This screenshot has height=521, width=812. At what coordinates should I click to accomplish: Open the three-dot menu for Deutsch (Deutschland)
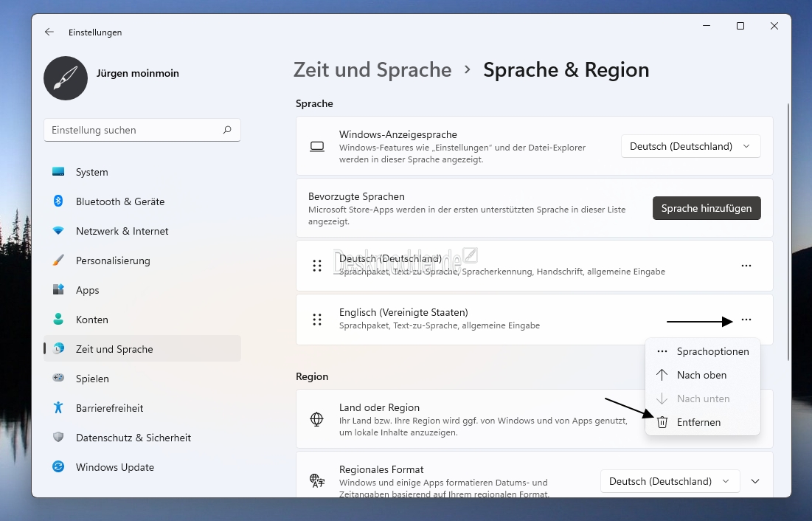point(746,266)
